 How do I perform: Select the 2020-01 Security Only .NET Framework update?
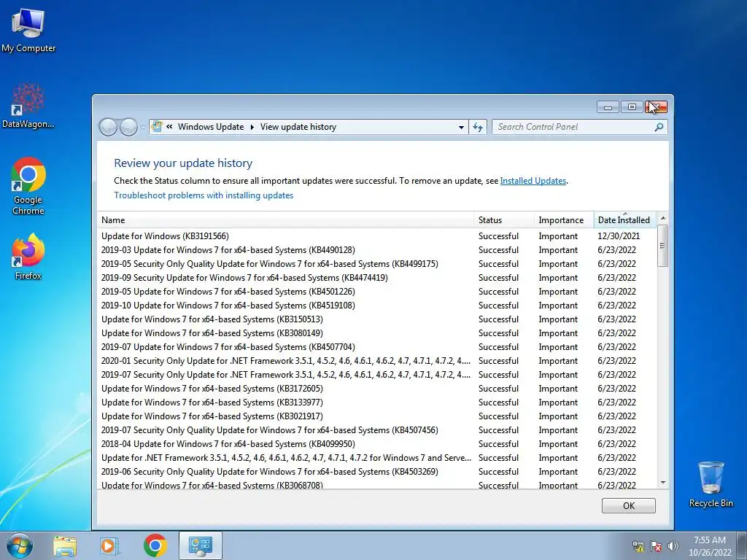click(376, 360)
